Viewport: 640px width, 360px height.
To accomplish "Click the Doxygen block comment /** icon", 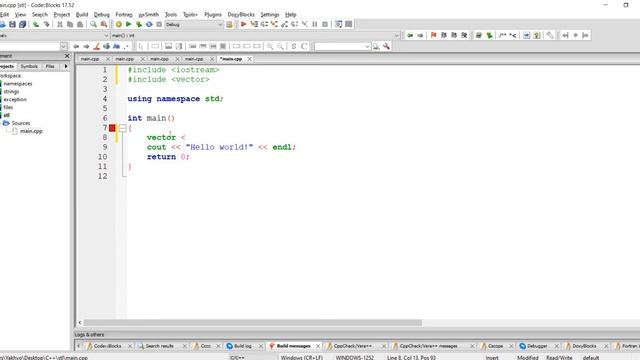I will pos(502,36).
